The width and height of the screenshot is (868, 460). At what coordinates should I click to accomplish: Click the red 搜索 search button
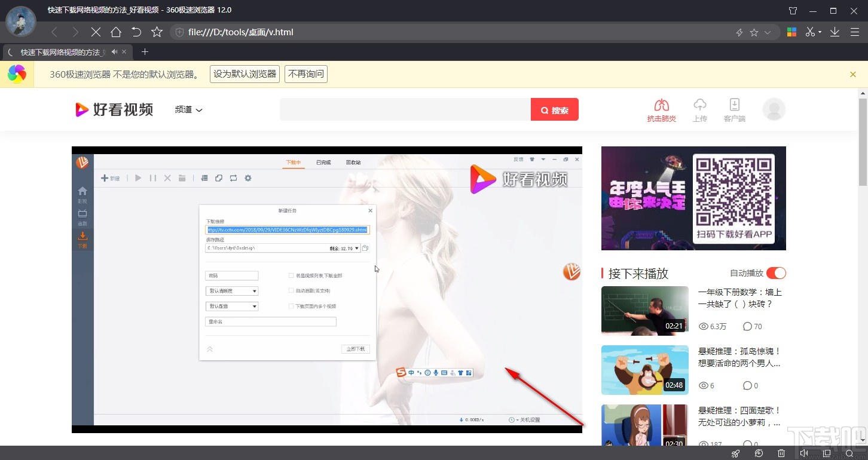pos(555,110)
